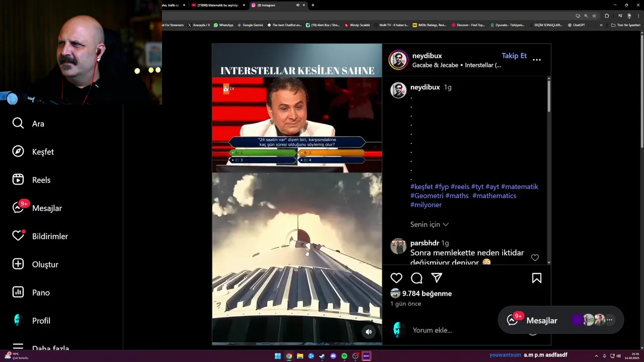Screen dimensions: 644x362
Task: Show hidden system tray icons
Action: coord(596,356)
